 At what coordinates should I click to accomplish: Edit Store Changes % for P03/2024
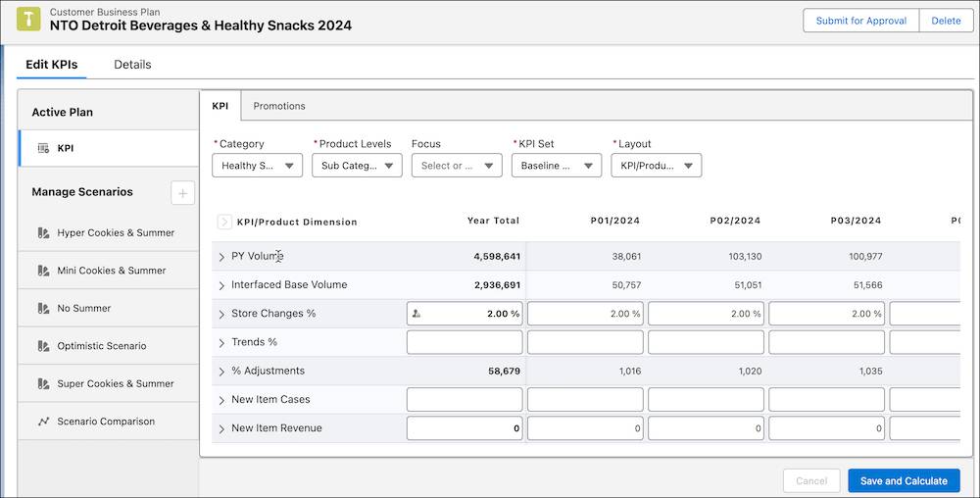[826, 314]
